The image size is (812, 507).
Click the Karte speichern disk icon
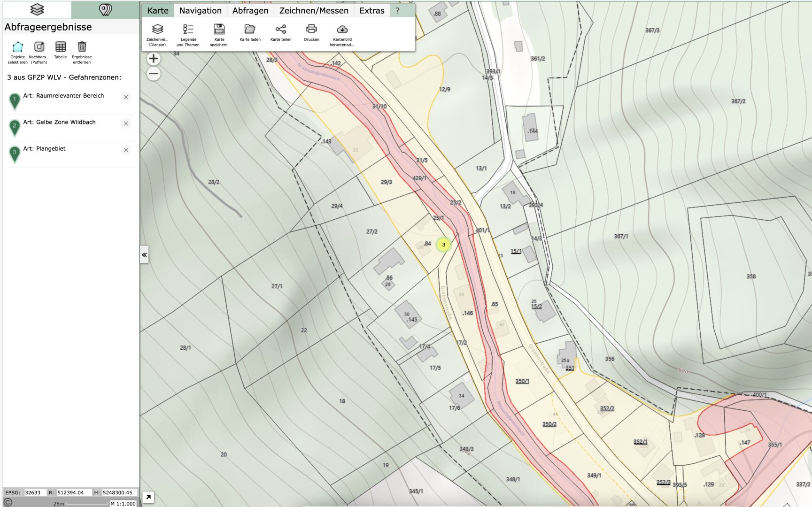[219, 30]
